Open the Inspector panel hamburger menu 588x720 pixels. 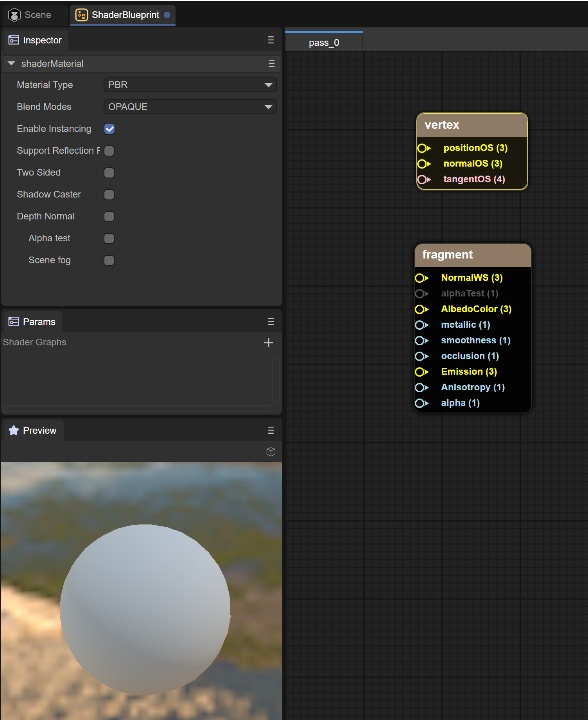271,40
